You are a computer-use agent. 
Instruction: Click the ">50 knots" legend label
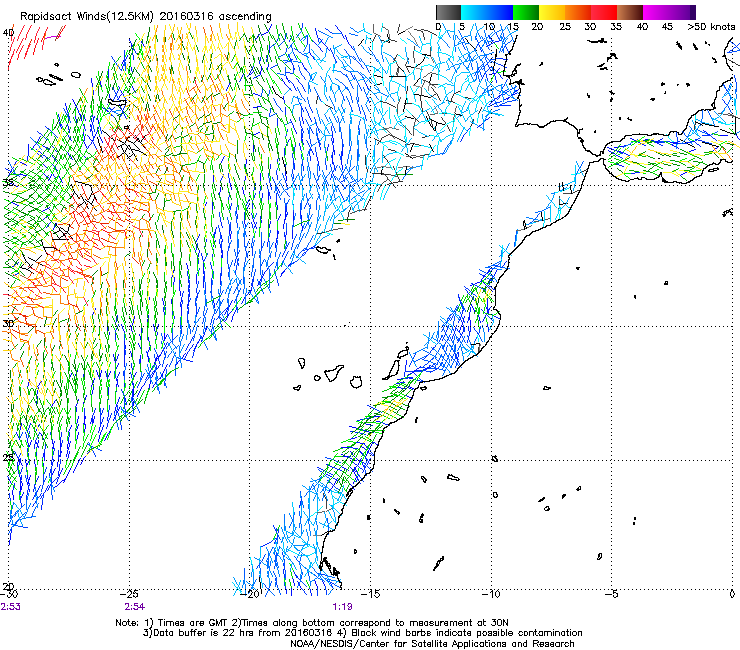pyautogui.click(x=711, y=26)
